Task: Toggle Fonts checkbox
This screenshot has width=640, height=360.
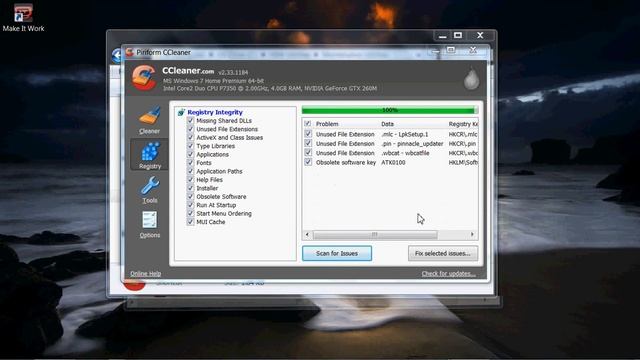Action: 190,163
